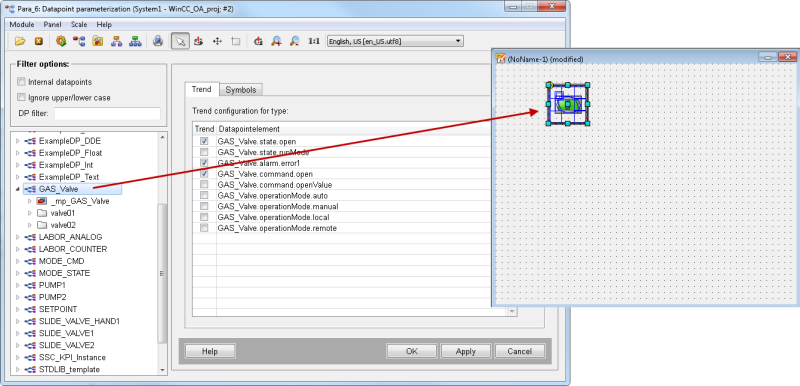Click the orange close panel toolbar icon
Viewport: 800px width, 386px height.
(x=38, y=41)
